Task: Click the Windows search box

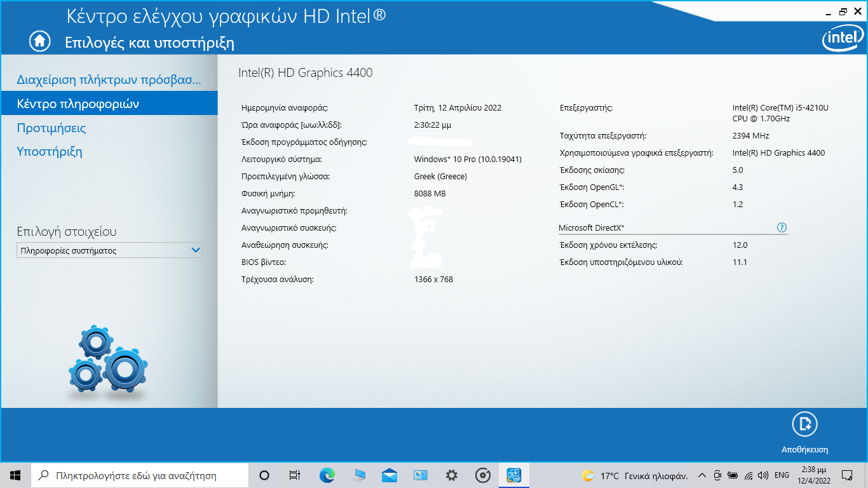Action: tap(140, 475)
